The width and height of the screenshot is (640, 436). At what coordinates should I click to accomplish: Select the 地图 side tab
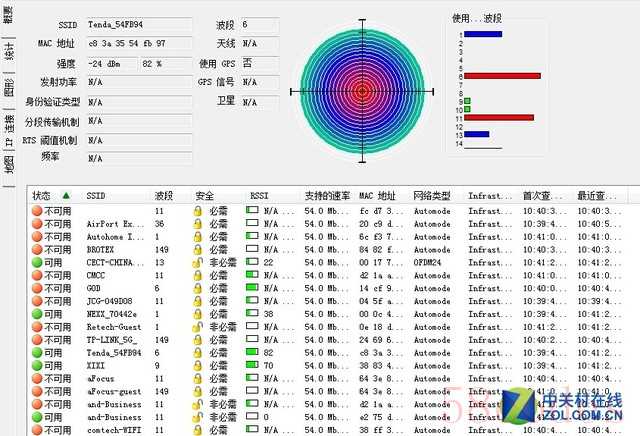8,165
